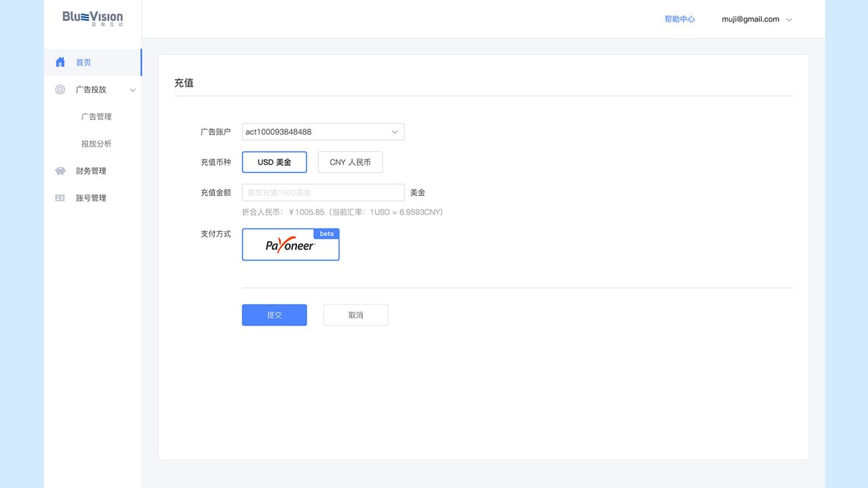Click the ID card icon for 账号管理
868x488 pixels.
coord(60,198)
